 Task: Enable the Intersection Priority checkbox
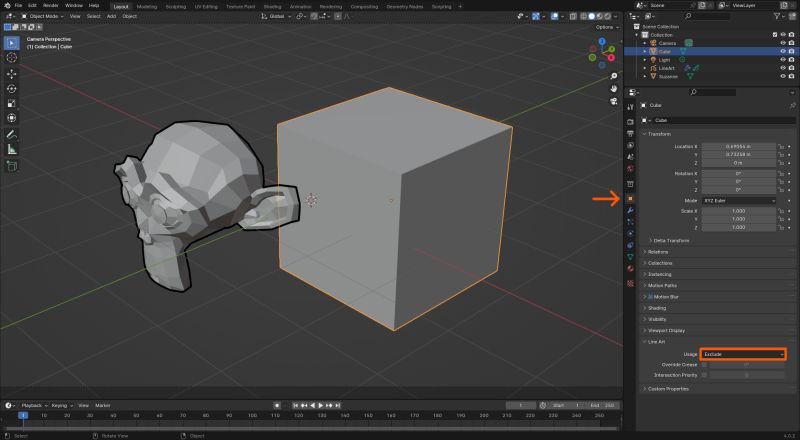pyautogui.click(x=705, y=375)
